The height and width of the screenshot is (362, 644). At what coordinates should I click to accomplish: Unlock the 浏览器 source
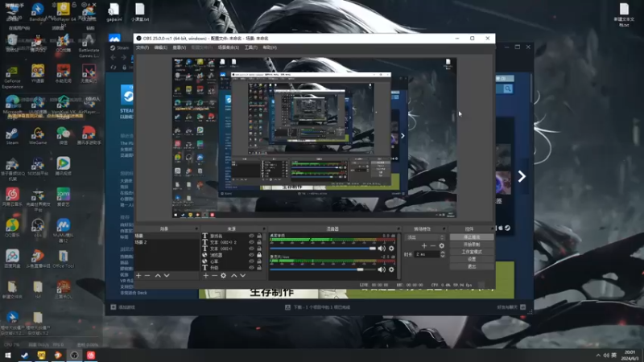coord(259,255)
